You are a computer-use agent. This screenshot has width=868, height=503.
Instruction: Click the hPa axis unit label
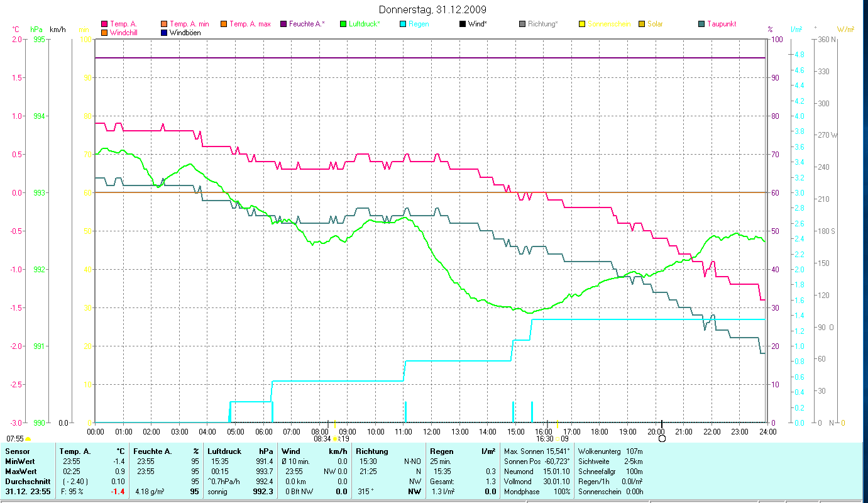pyautogui.click(x=37, y=30)
